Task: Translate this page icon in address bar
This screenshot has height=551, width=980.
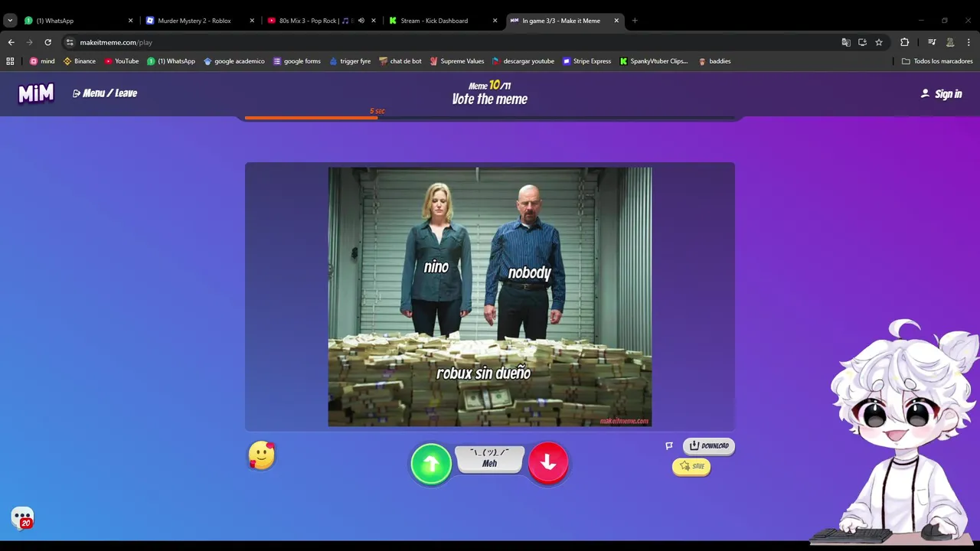Action: (x=846, y=42)
